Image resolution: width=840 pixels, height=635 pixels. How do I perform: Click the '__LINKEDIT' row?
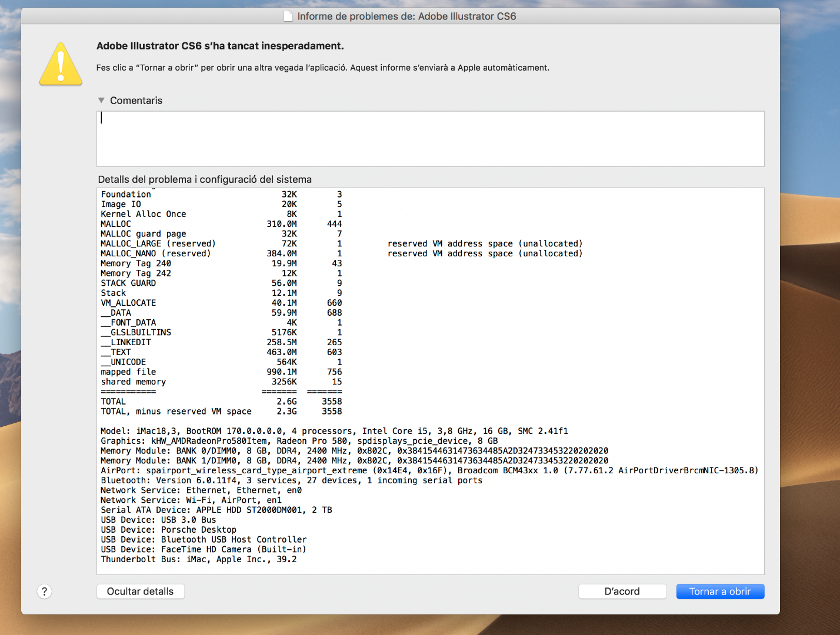(x=221, y=343)
